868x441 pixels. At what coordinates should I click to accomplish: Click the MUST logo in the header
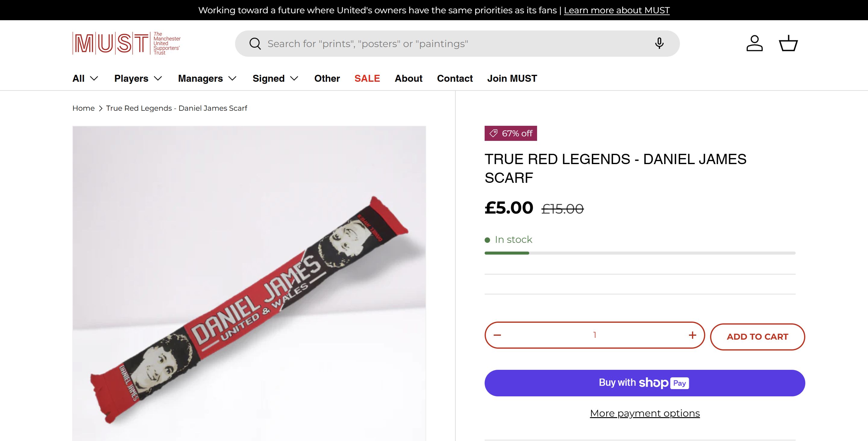pyautogui.click(x=126, y=43)
